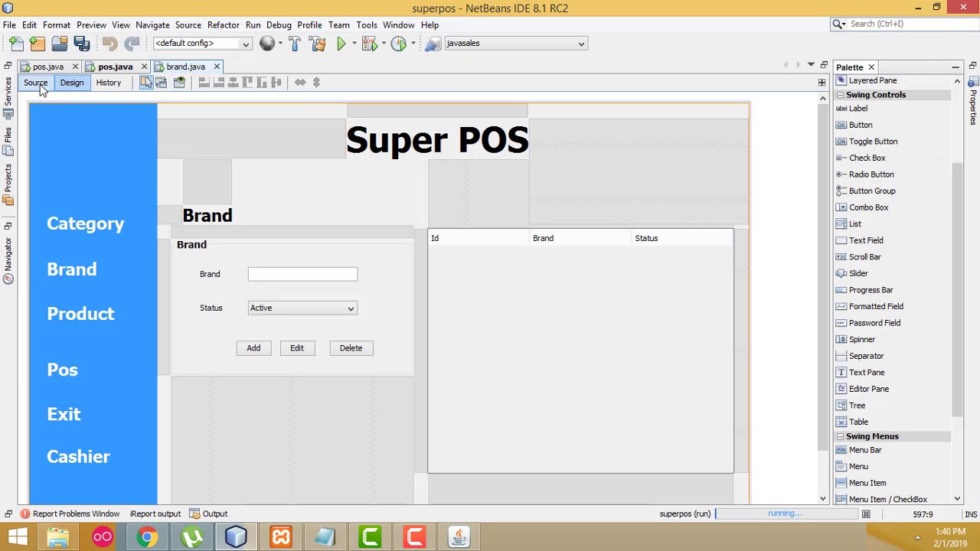Click the Add button in the form
980x551 pixels.
[253, 348]
